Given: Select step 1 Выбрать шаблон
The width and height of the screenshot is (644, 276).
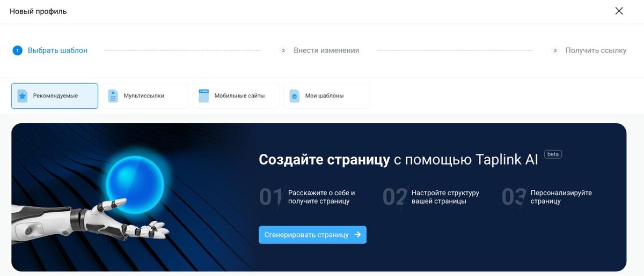Looking at the screenshot, I should [x=50, y=50].
